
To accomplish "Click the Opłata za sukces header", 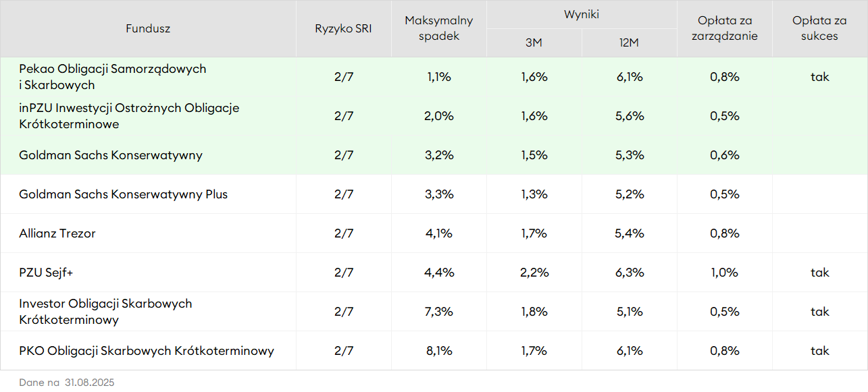I will pyautogui.click(x=819, y=28).
